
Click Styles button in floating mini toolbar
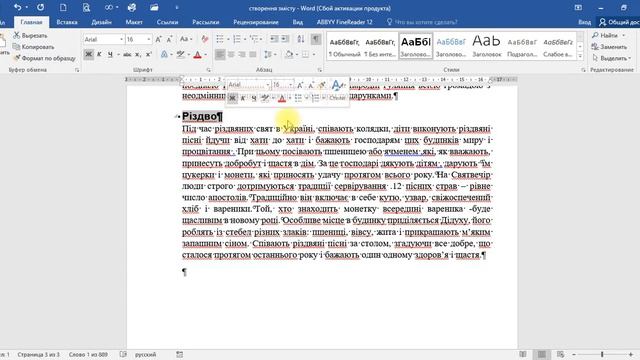[x=337, y=98]
